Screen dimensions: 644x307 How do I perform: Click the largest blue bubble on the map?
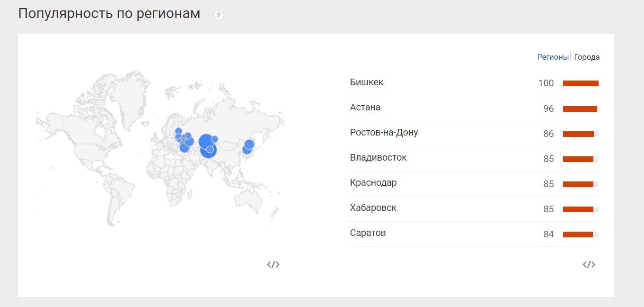tap(206, 141)
